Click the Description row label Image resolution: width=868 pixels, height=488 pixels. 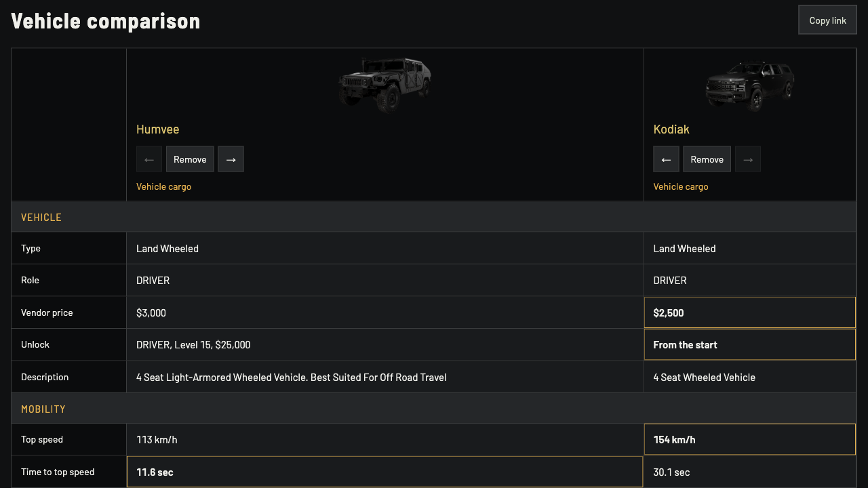[45, 378]
